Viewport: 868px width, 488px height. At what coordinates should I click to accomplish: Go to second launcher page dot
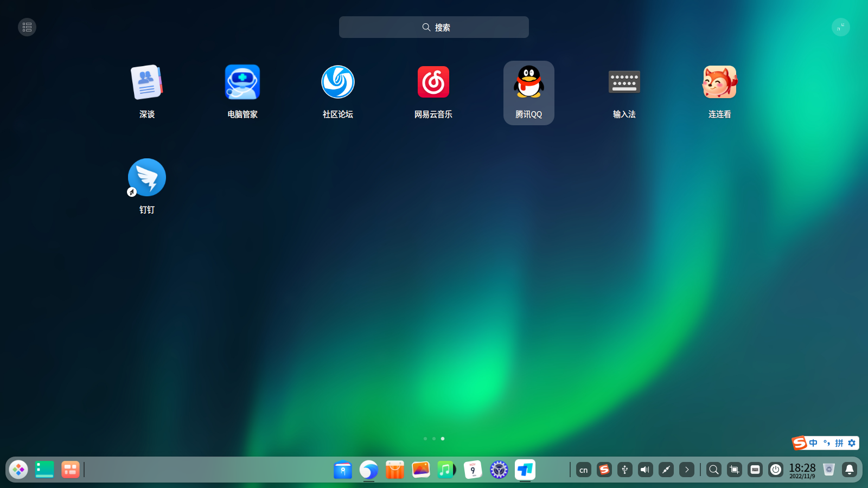pos(434,439)
